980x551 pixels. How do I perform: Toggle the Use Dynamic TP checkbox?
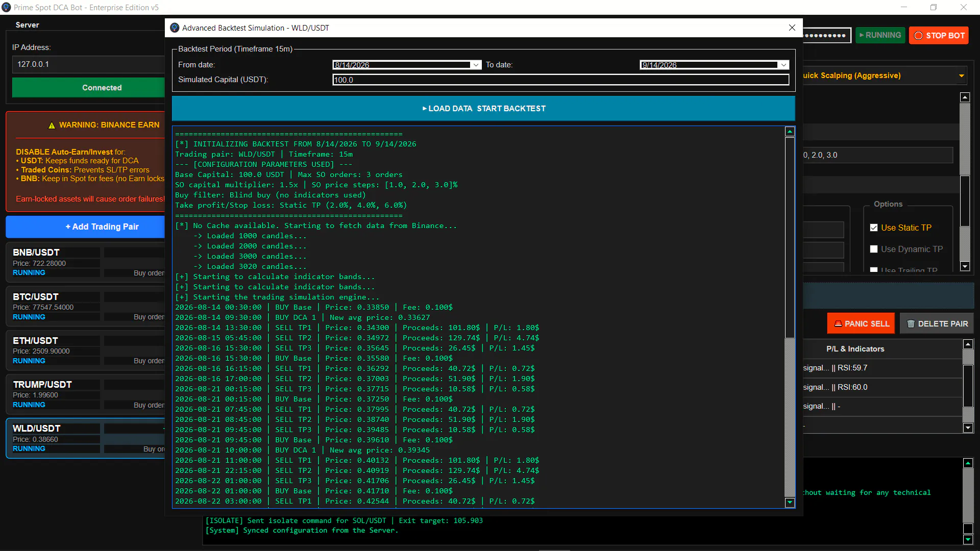[874, 249]
